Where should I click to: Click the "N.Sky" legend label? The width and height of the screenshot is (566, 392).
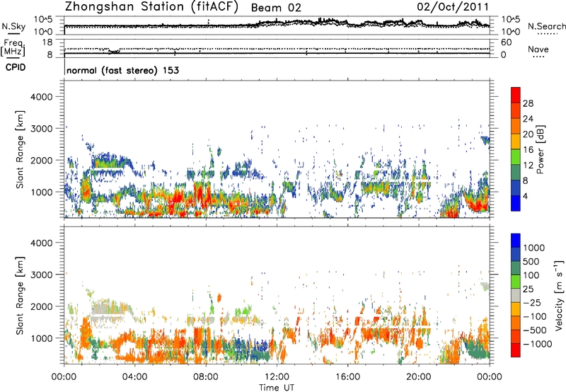pyautogui.click(x=13, y=26)
